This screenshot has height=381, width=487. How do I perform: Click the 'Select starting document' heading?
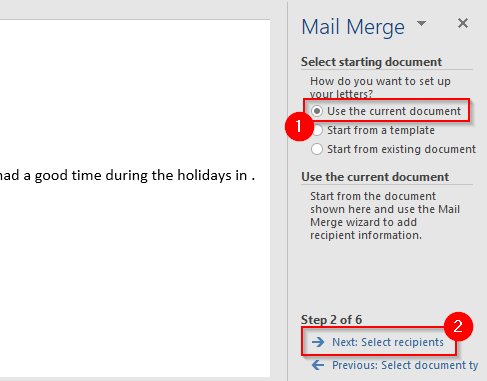(x=371, y=62)
